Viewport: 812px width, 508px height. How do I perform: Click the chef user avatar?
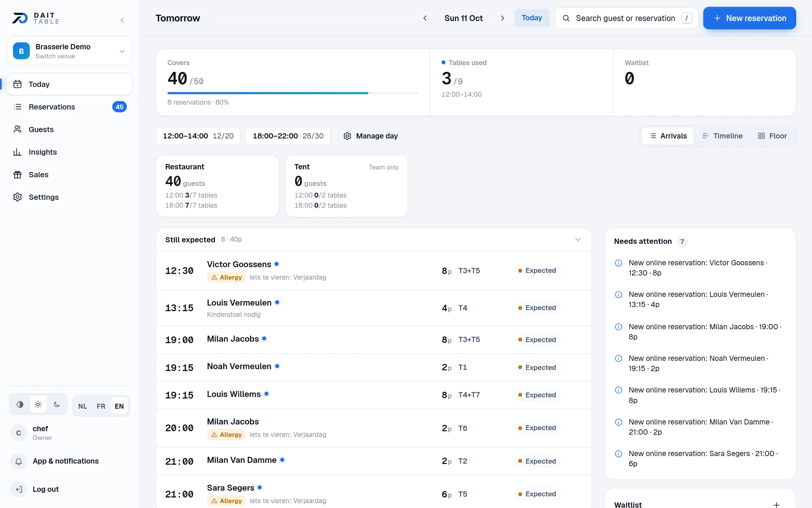click(x=18, y=433)
